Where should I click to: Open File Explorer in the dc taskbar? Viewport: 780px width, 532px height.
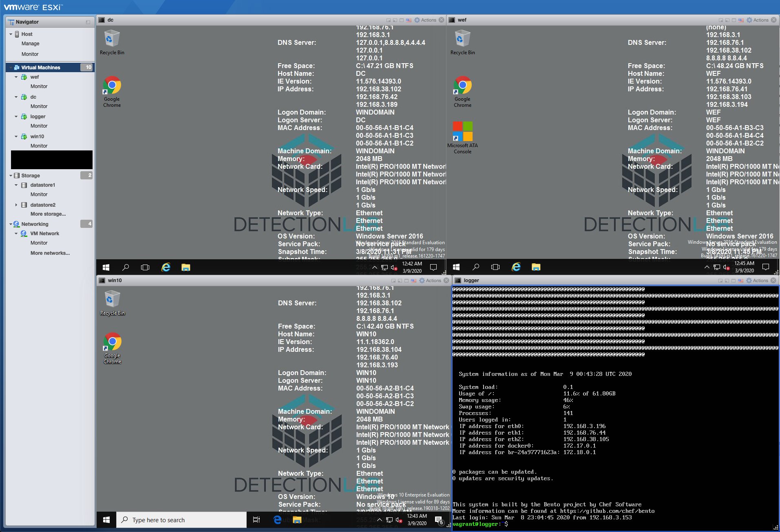[186, 267]
